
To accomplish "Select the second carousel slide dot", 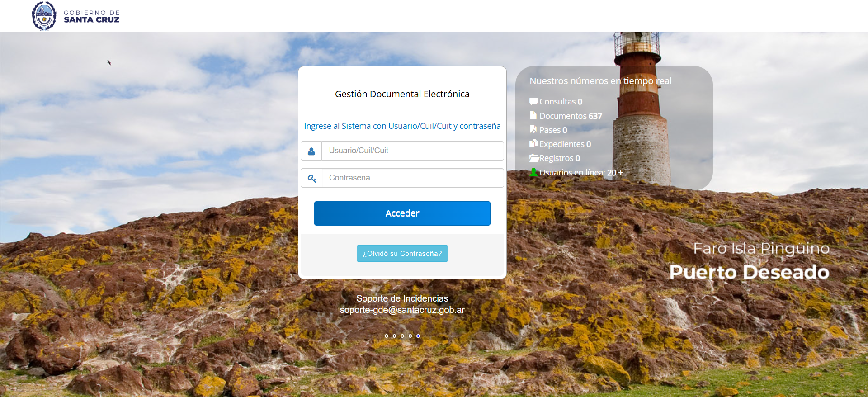I will (x=394, y=336).
